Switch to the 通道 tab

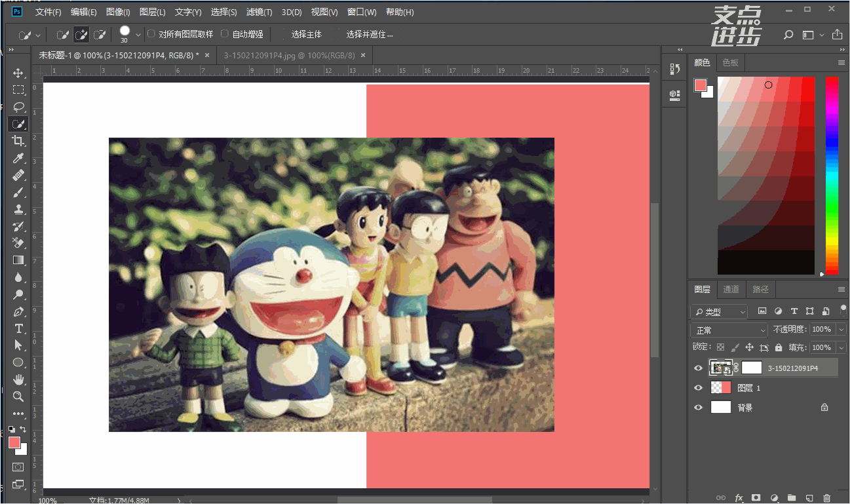point(731,289)
